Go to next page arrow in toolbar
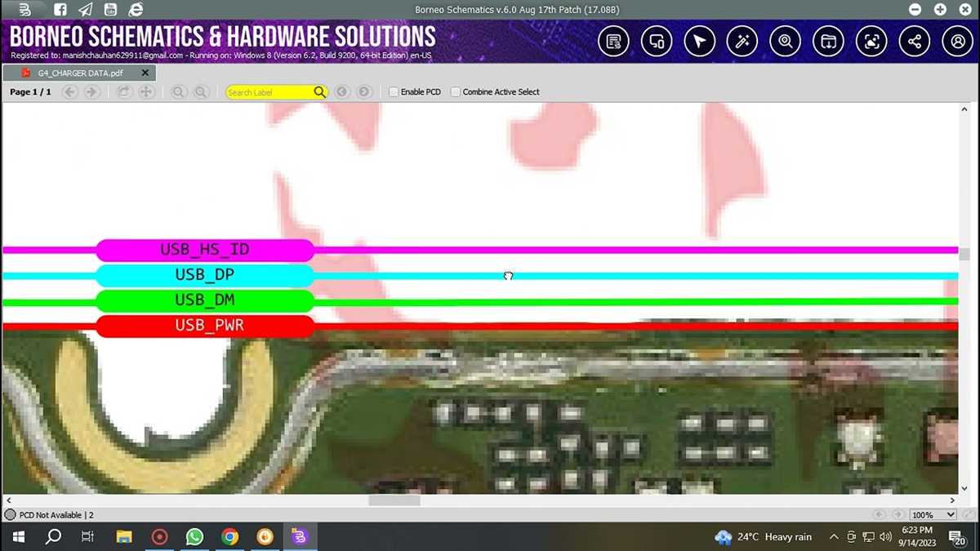 92,92
